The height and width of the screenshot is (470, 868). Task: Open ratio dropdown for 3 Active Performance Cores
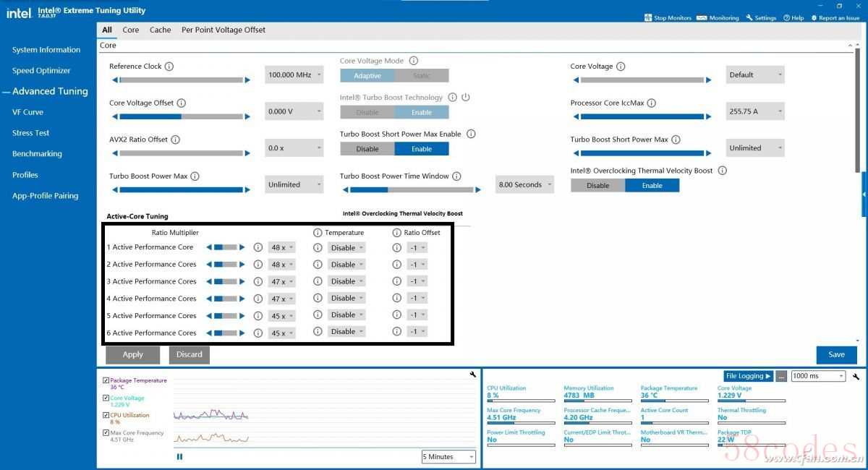[282, 281]
